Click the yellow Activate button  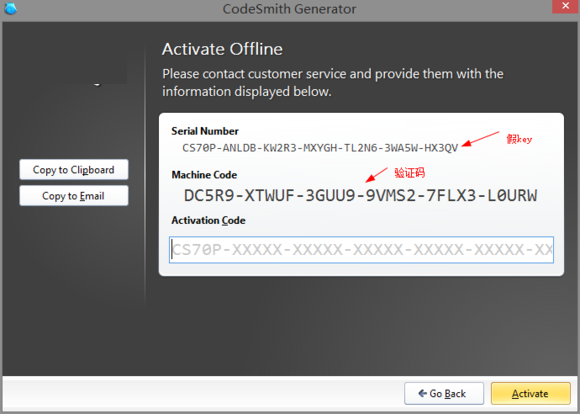[530, 393]
